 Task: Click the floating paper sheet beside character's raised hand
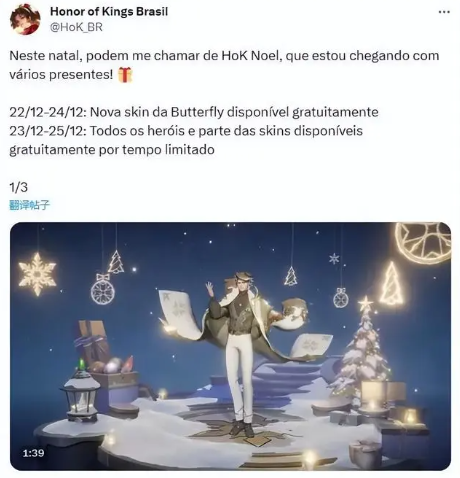[x=177, y=312]
